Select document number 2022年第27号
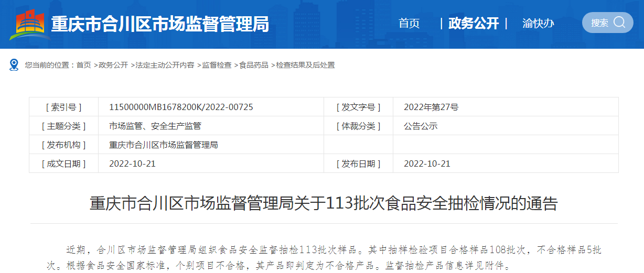 (431, 107)
